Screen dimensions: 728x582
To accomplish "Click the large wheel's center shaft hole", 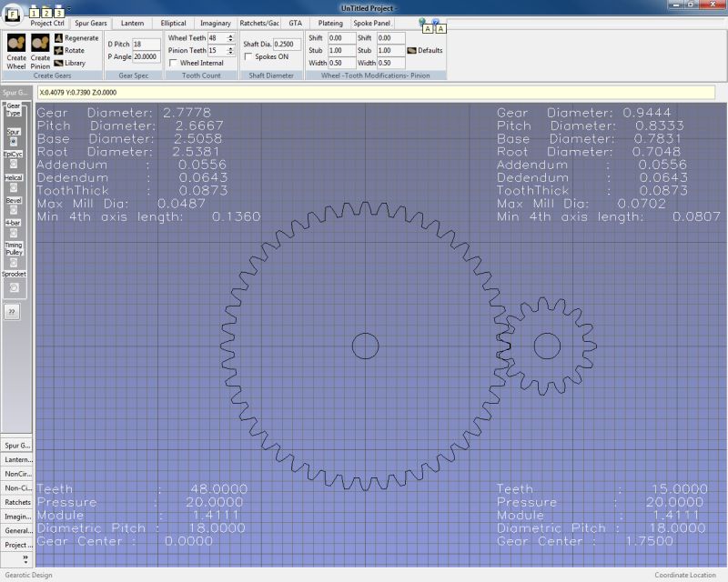I will 366,346.
